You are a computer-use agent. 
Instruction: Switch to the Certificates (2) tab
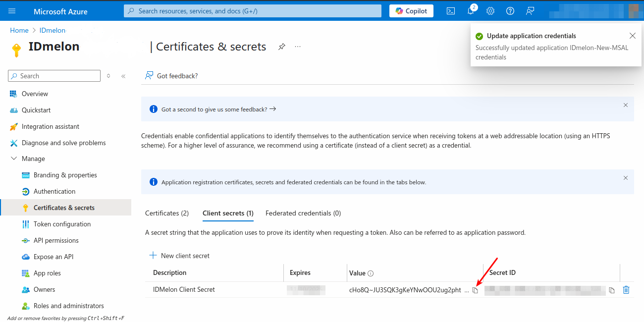pos(167,213)
